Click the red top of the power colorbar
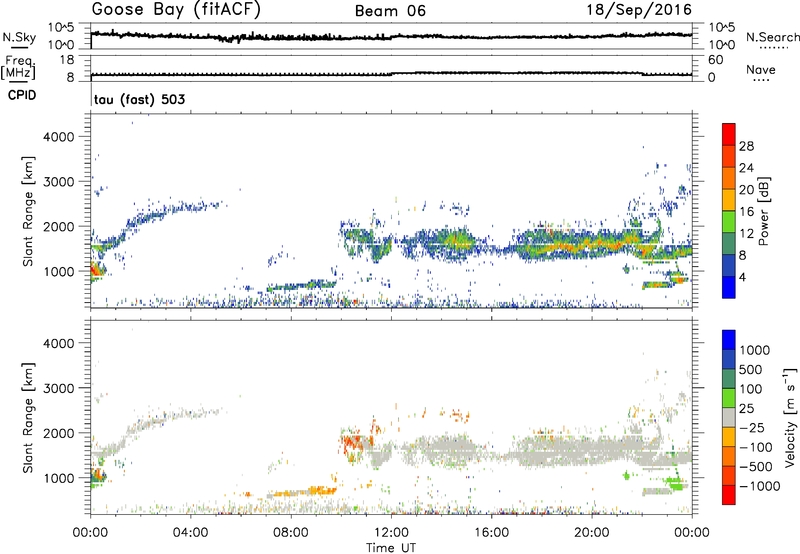The width and height of the screenshot is (800, 554). tap(729, 132)
